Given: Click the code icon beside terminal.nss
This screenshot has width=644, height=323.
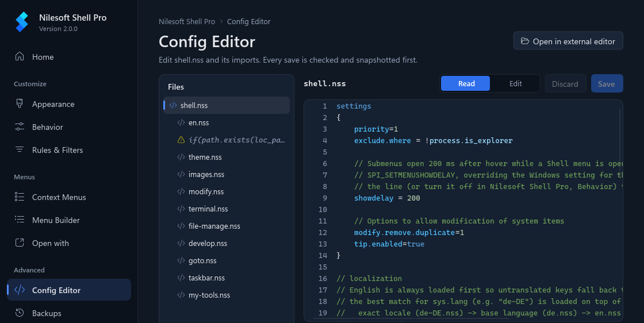Looking at the screenshot, I should tap(181, 209).
